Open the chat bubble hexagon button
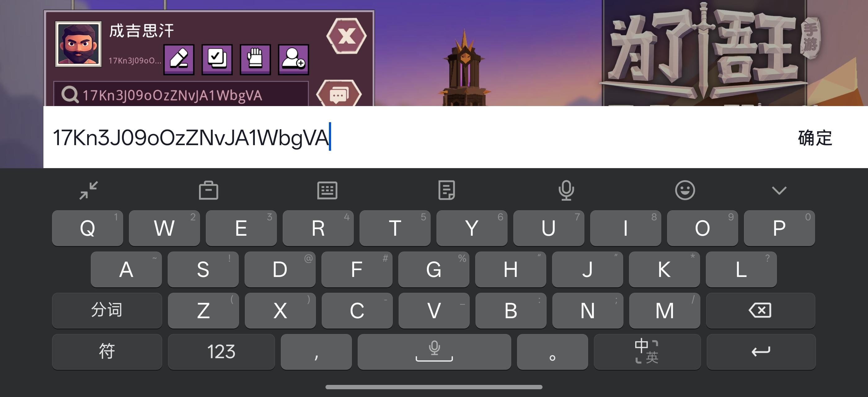This screenshot has width=868, height=397. [339, 94]
